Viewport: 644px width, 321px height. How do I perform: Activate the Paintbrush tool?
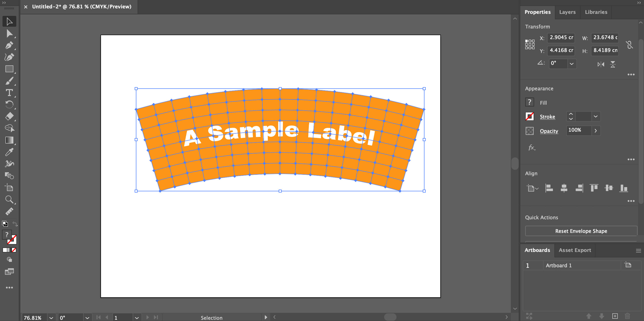(9, 81)
